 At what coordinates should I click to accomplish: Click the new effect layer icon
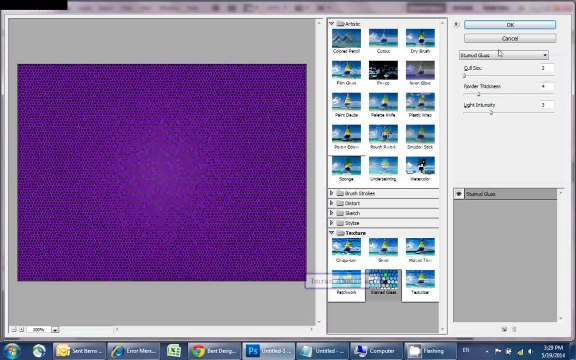tap(504, 329)
